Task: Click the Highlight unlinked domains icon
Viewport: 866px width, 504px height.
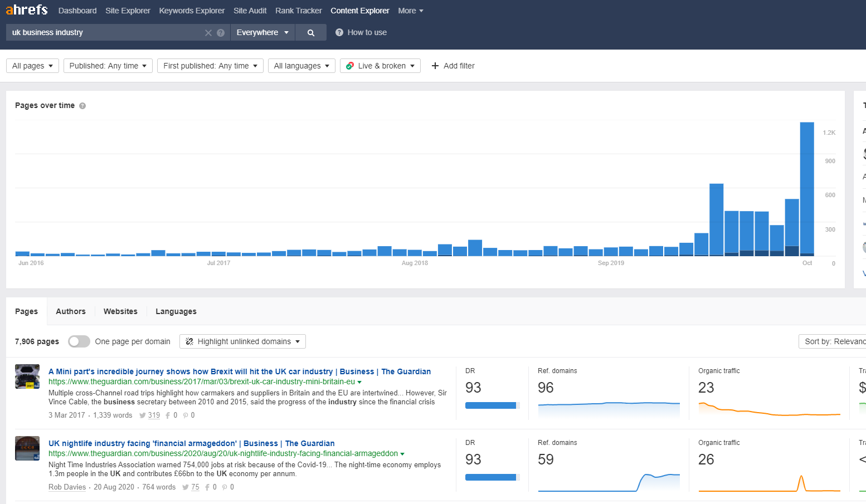Action: (189, 341)
